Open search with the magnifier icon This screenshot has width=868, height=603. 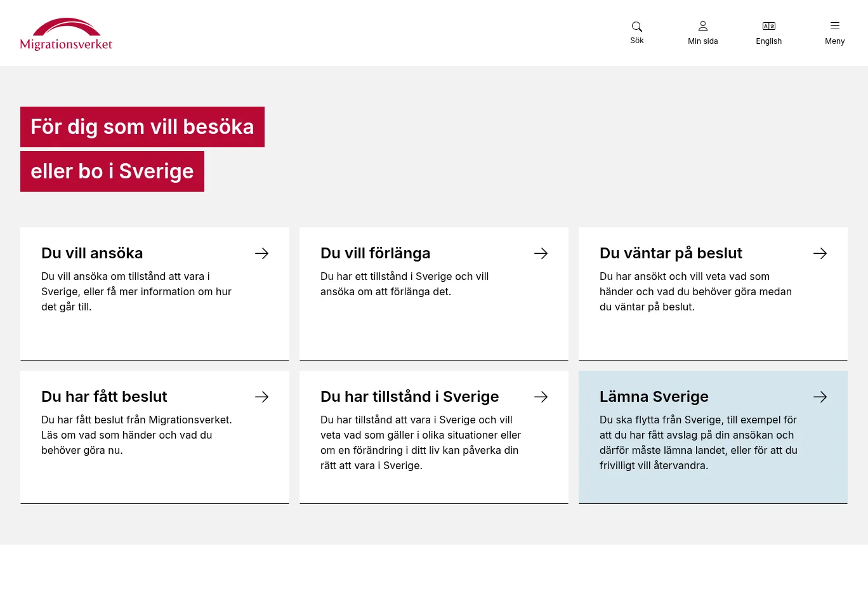(x=637, y=27)
